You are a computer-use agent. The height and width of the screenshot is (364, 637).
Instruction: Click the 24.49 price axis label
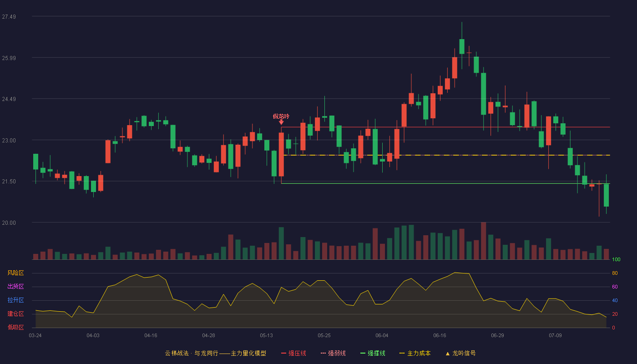[9, 99]
